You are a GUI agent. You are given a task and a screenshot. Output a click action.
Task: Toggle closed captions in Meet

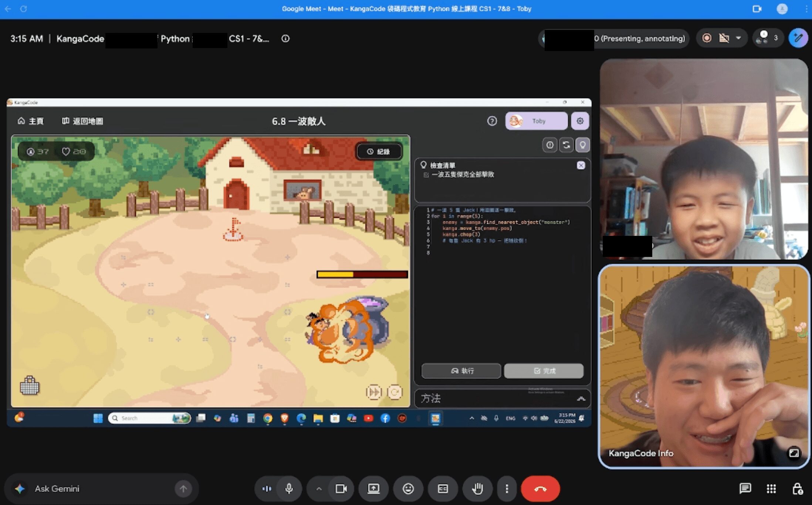443,489
